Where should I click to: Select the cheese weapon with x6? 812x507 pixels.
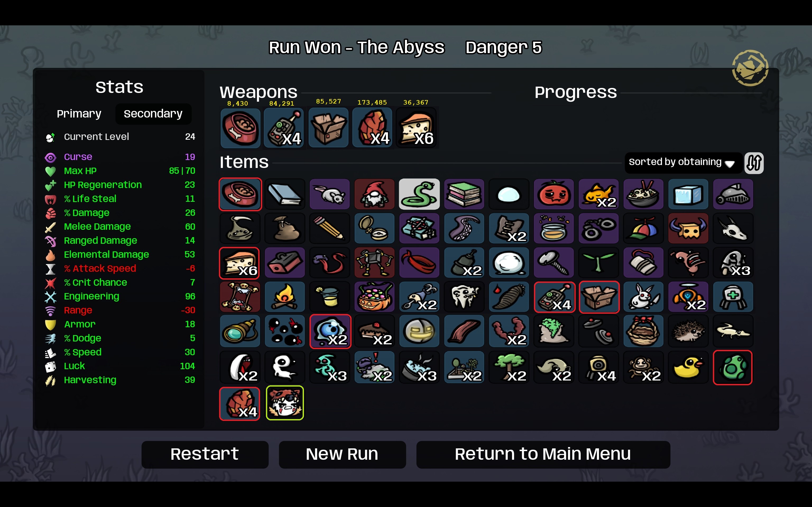click(417, 128)
